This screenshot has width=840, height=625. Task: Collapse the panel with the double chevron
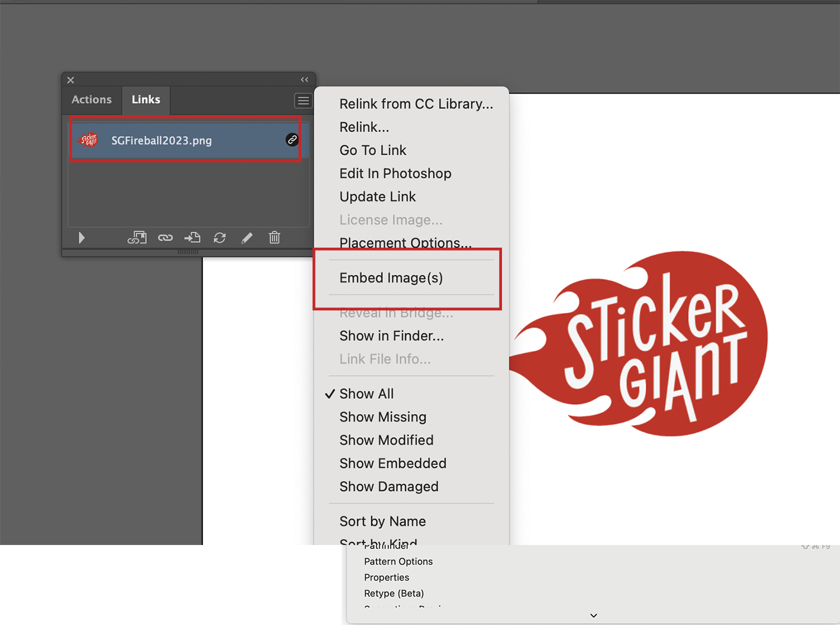[x=304, y=79]
